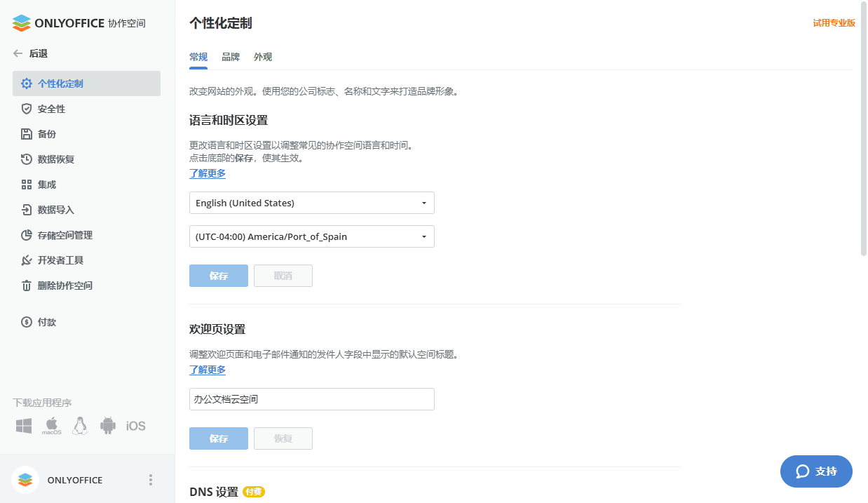The width and height of the screenshot is (868, 503).
Task: Click the ONLYOFFICE profile avatar
Action: tap(25, 480)
